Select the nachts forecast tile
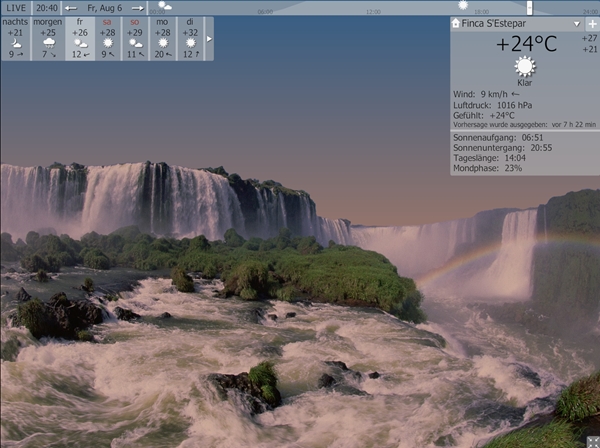Screen dimensions: 600x448 click(15, 38)
